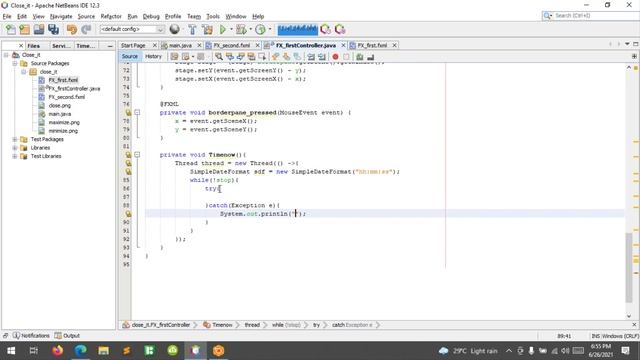Open Notifications in the status bar
Image resolution: width=640 pixels, height=360 pixels.
[x=31, y=336]
